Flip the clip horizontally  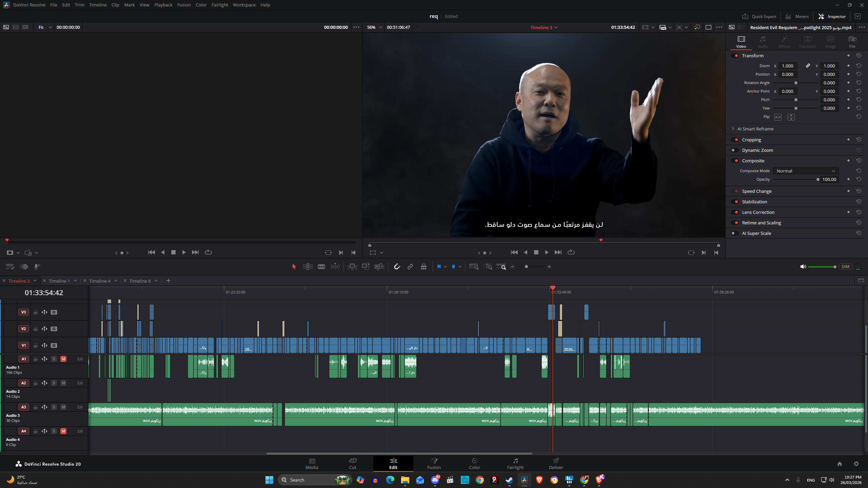coord(778,117)
